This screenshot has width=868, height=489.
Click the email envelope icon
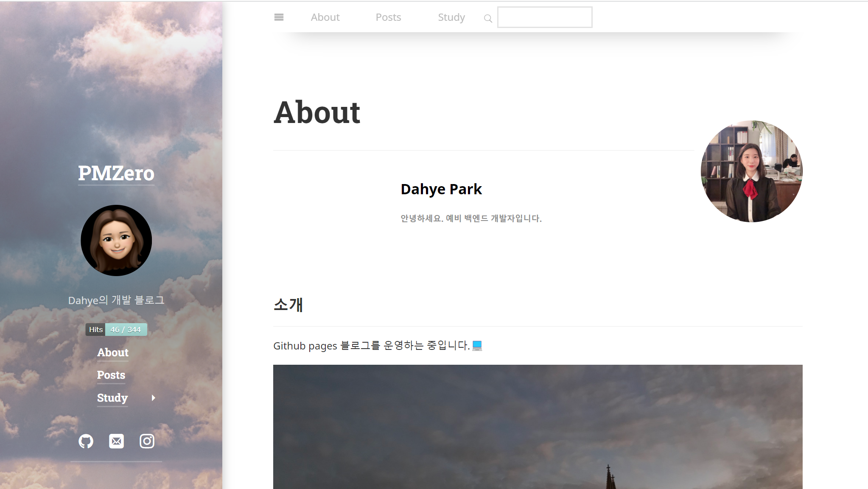116,441
